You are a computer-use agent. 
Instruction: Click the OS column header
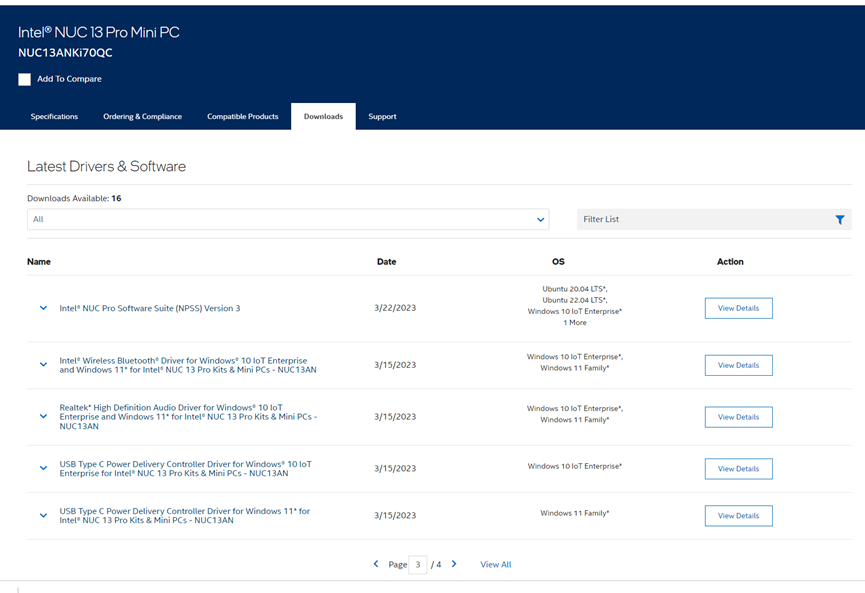point(558,261)
